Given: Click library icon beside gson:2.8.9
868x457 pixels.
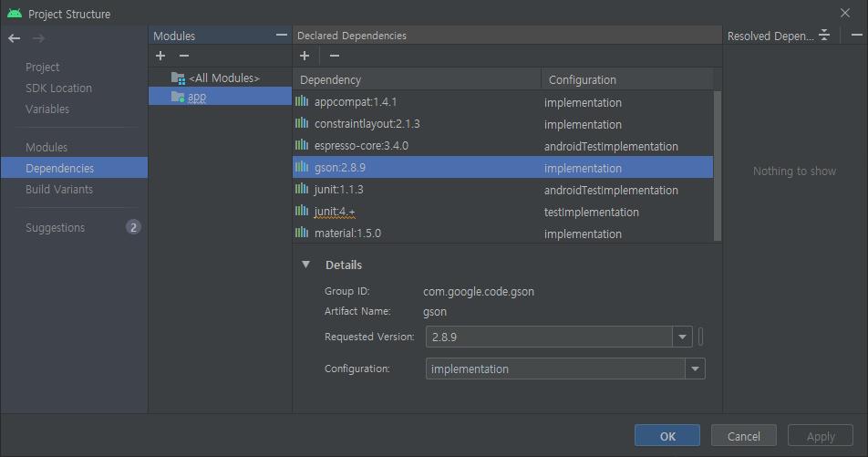Looking at the screenshot, I should click(x=302, y=167).
